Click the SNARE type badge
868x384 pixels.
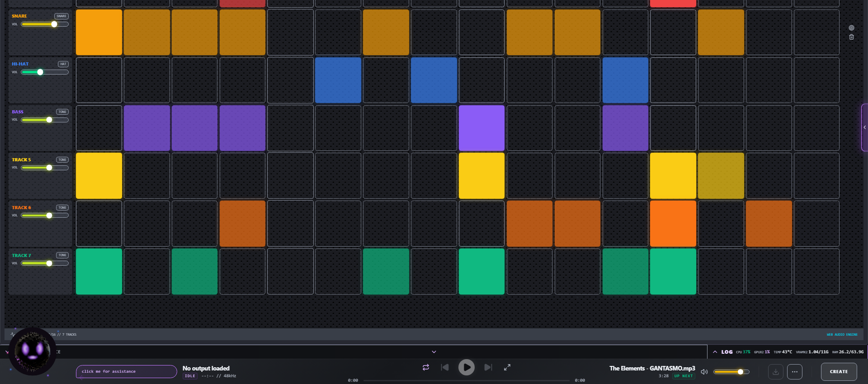coord(61,16)
